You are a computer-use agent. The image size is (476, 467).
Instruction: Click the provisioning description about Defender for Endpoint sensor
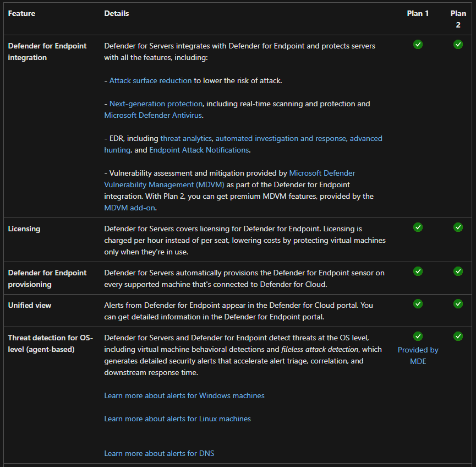244,279
